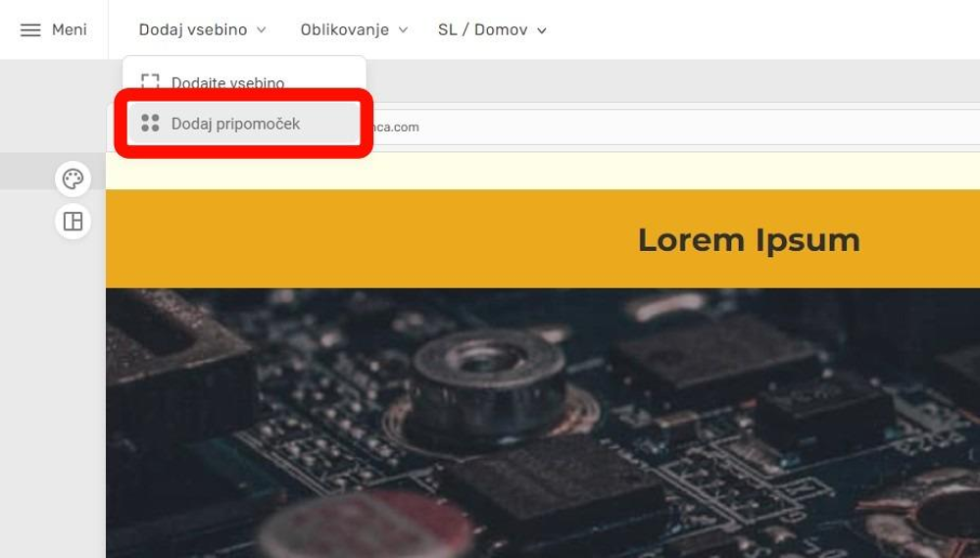
Task: Click the dashed-square icon beside Dodajte vsebino
Action: click(x=150, y=82)
